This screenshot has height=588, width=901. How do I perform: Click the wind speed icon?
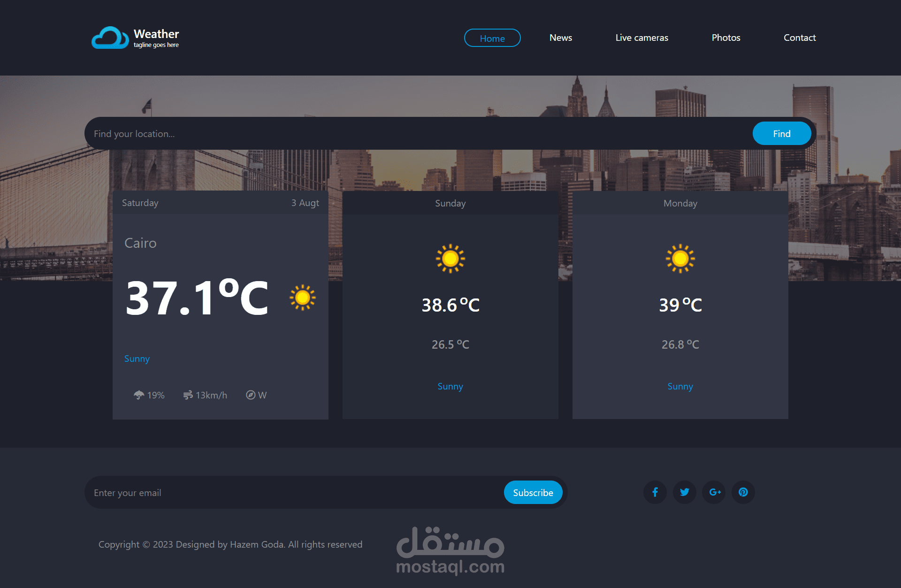(188, 395)
